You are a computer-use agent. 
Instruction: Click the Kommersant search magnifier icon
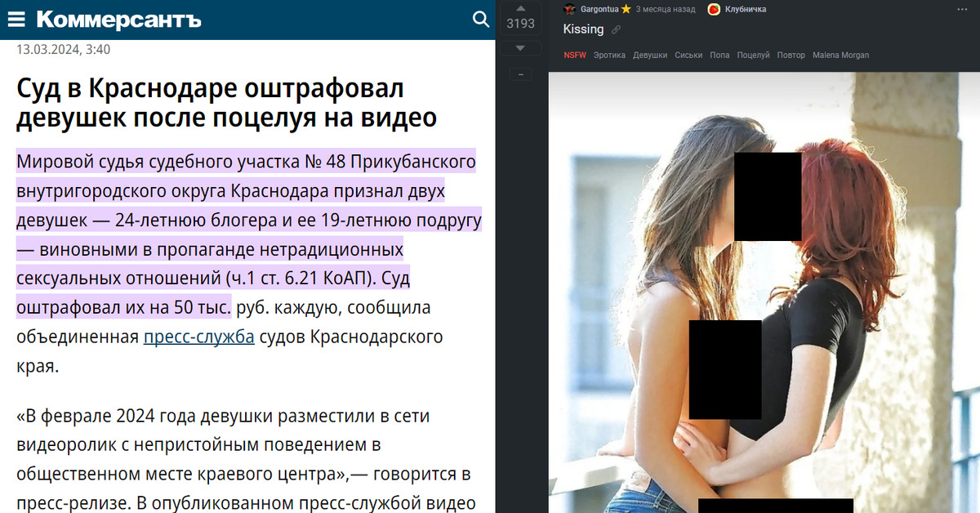480,19
